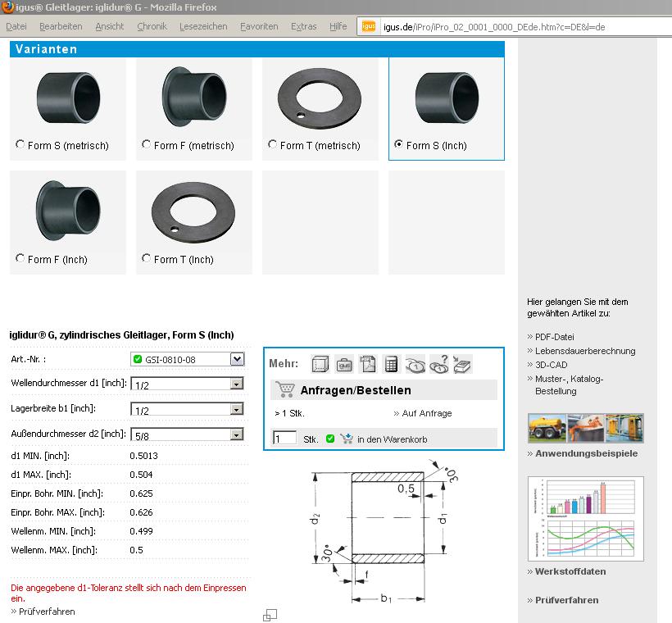
Task: Open the Chronik menu
Action: [x=152, y=26]
